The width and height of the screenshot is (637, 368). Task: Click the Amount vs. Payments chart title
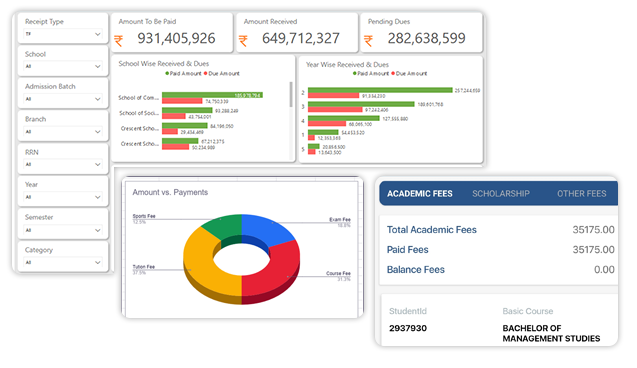170,193
